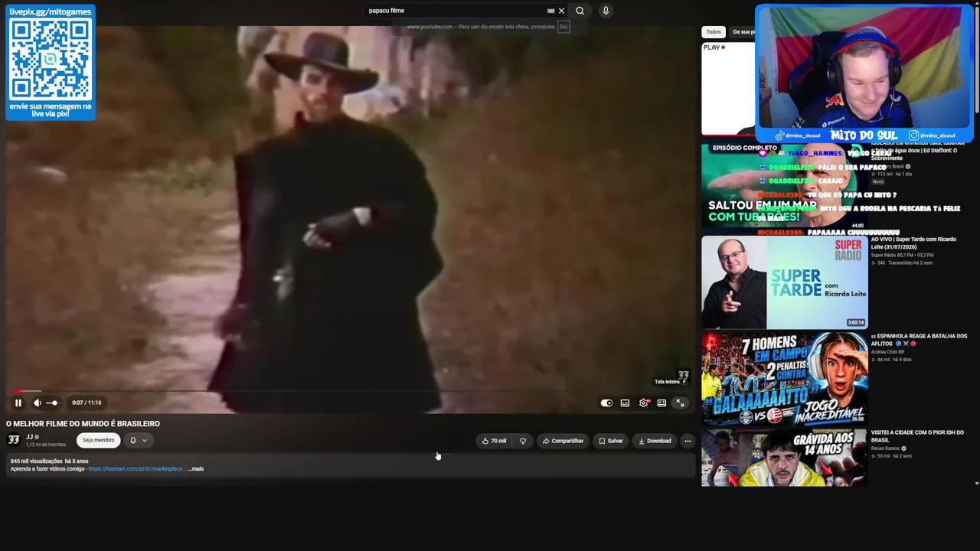The image size is (980, 551).
Task: Focus the search field containing 'papacu filme'
Action: click(x=456, y=11)
